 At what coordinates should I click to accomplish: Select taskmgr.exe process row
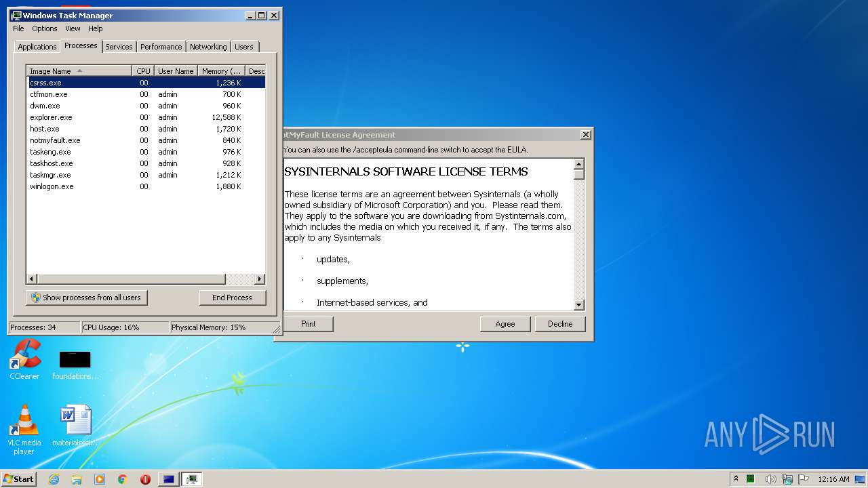click(x=146, y=175)
